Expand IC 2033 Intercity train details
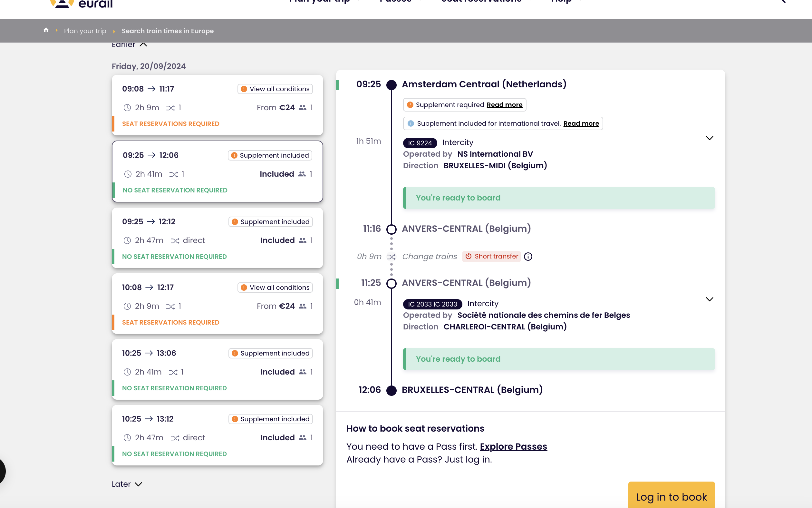812x508 pixels. click(709, 299)
